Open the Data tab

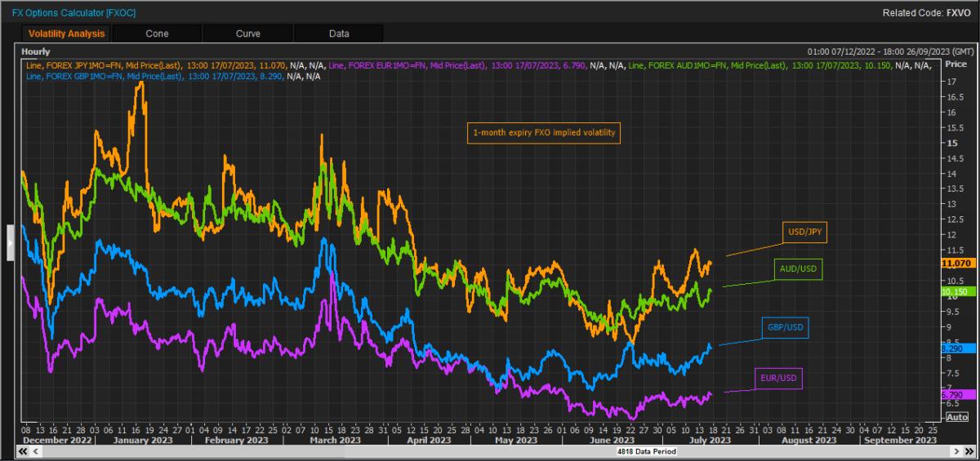point(338,33)
